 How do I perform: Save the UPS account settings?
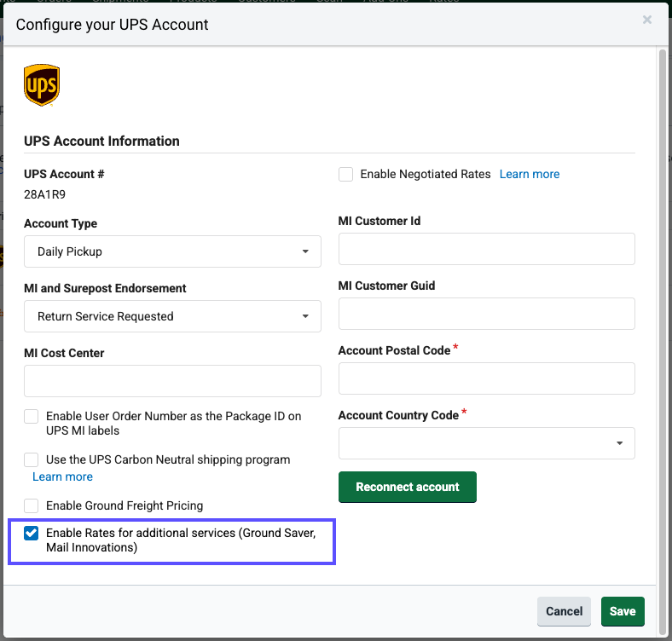point(623,611)
